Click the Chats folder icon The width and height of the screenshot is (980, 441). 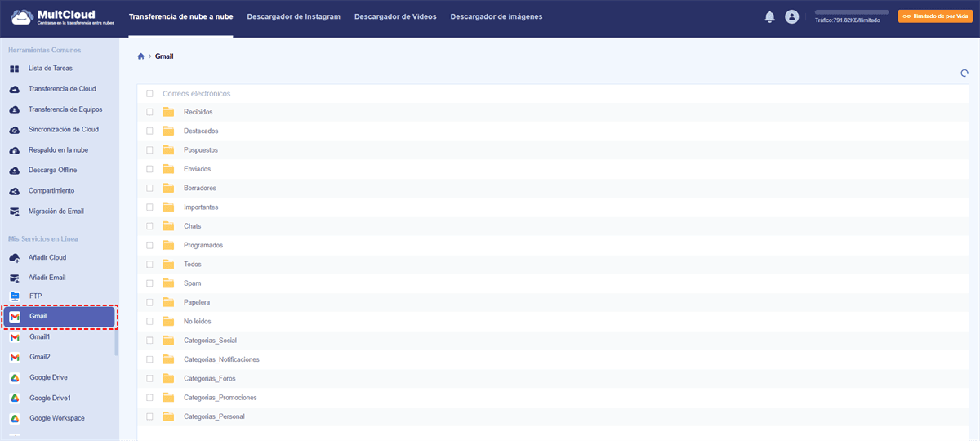click(x=169, y=226)
